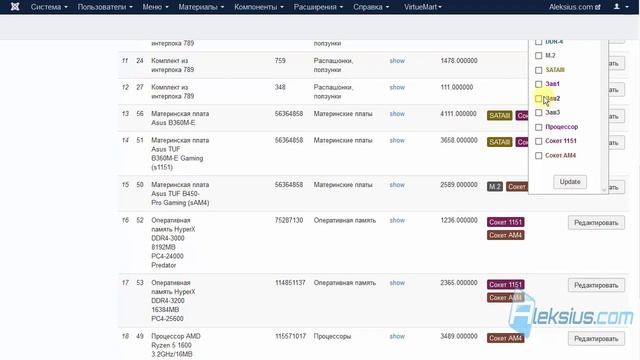This screenshot has height=360, width=640.
Task: Click the Joomla logo icon
Action: [15, 7]
